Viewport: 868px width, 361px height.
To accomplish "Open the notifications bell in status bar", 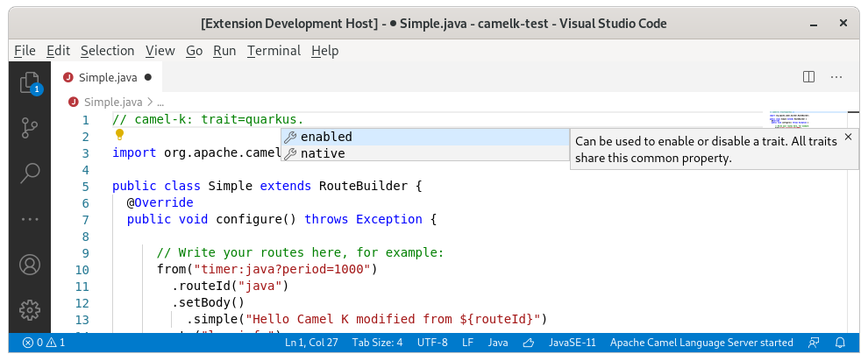I will tap(841, 343).
